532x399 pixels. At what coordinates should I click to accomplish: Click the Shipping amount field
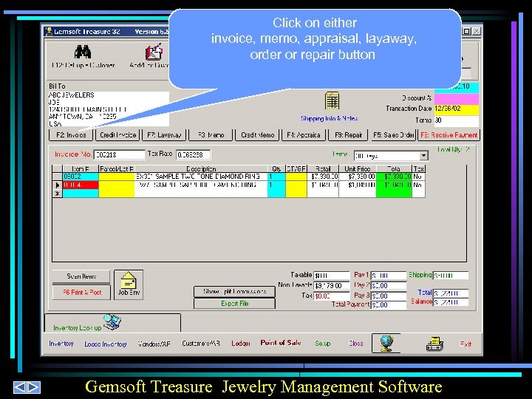coord(451,276)
